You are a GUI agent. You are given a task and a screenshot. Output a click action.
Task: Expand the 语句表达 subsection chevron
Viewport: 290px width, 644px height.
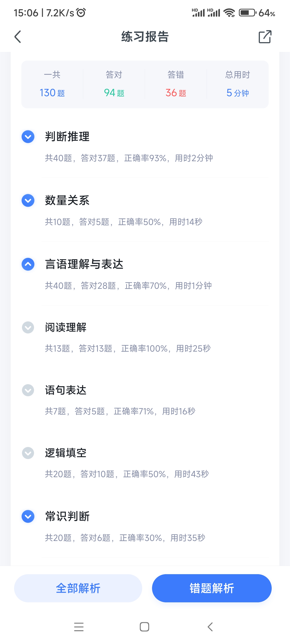pyautogui.click(x=28, y=390)
